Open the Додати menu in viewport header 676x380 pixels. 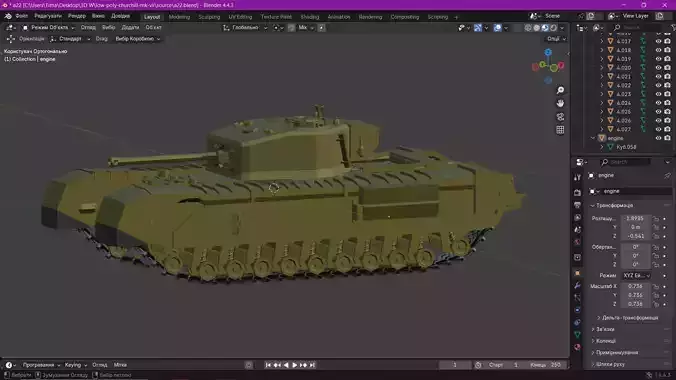click(x=130, y=28)
